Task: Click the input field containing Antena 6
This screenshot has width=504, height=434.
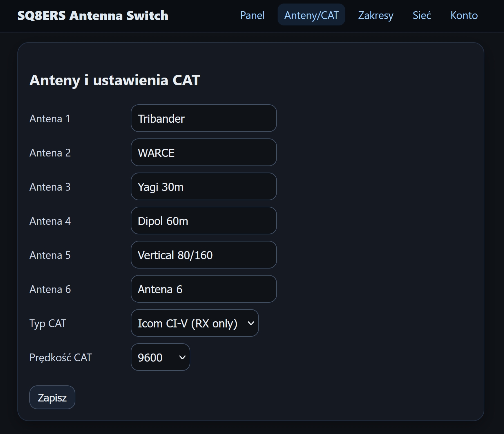Action: coord(204,289)
